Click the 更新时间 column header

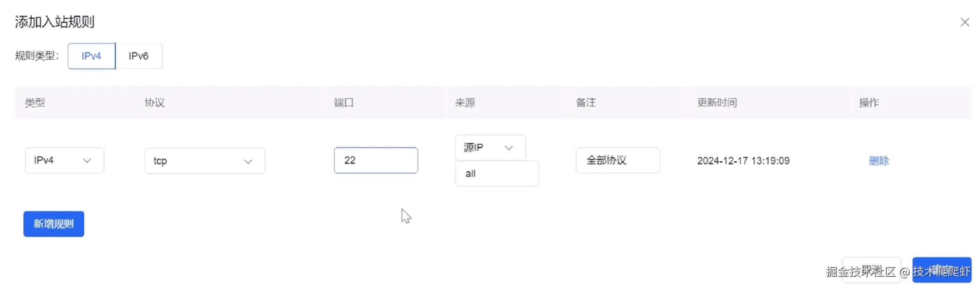717,103
